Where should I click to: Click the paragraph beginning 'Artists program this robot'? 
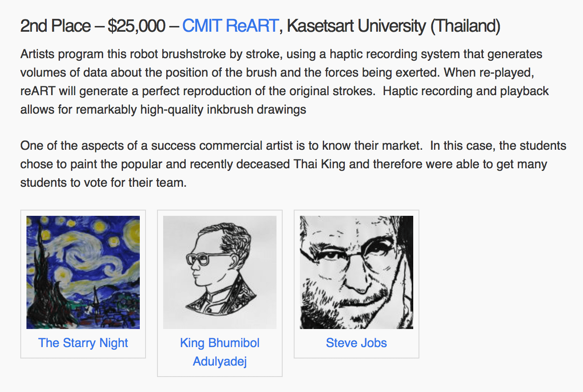(284, 82)
